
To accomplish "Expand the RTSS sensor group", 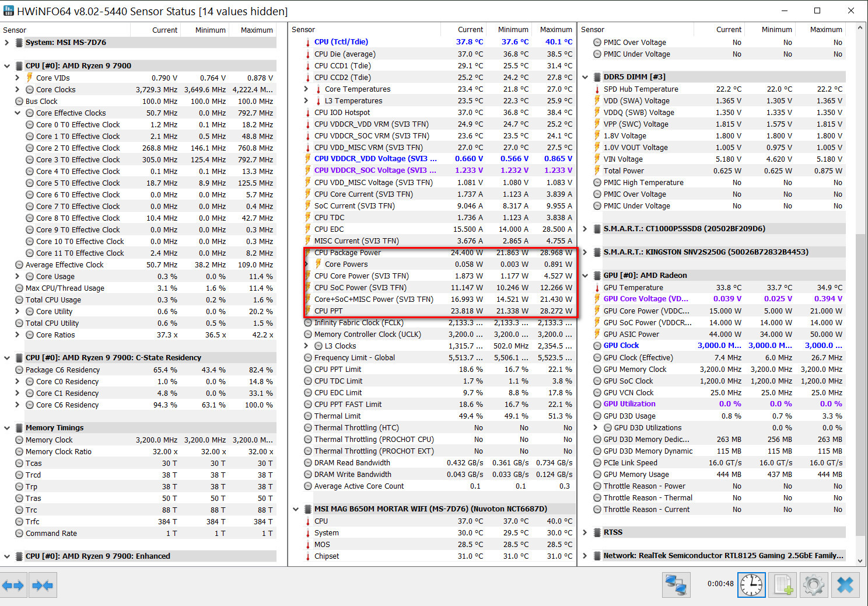I will pyautogui.click(x=585, y=532).
